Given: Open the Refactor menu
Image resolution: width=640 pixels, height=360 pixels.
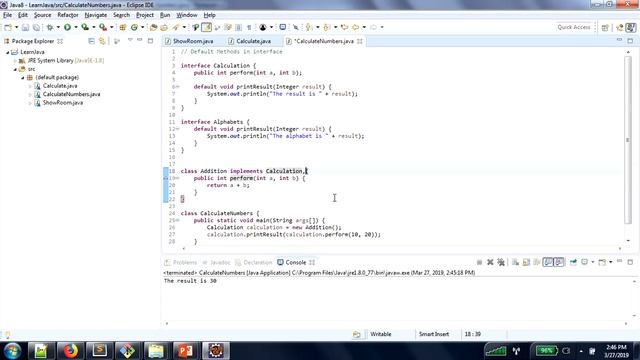Looking at the screenshot, I should pyautogui.click(x=68, y=15).
